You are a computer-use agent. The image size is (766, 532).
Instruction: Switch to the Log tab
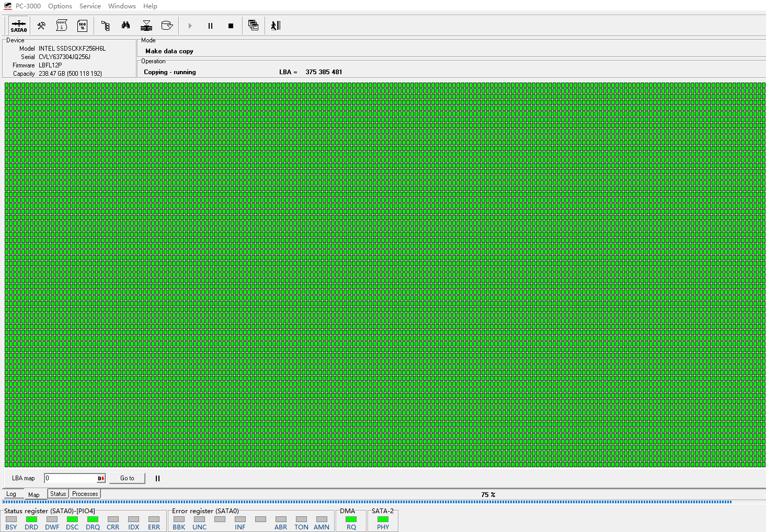pyautogui.click(x=11, y=494)
